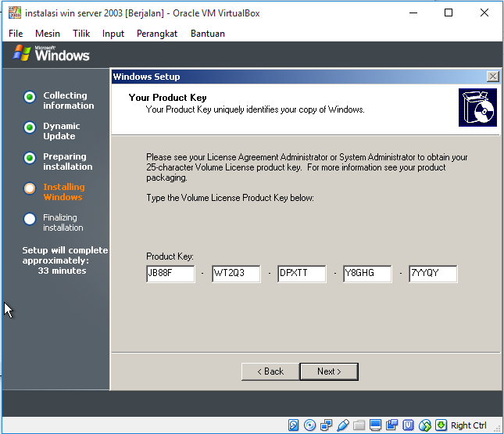This screenshot has height=434, width=504.
Task: Open the Input menu
Action: [113, 34]
